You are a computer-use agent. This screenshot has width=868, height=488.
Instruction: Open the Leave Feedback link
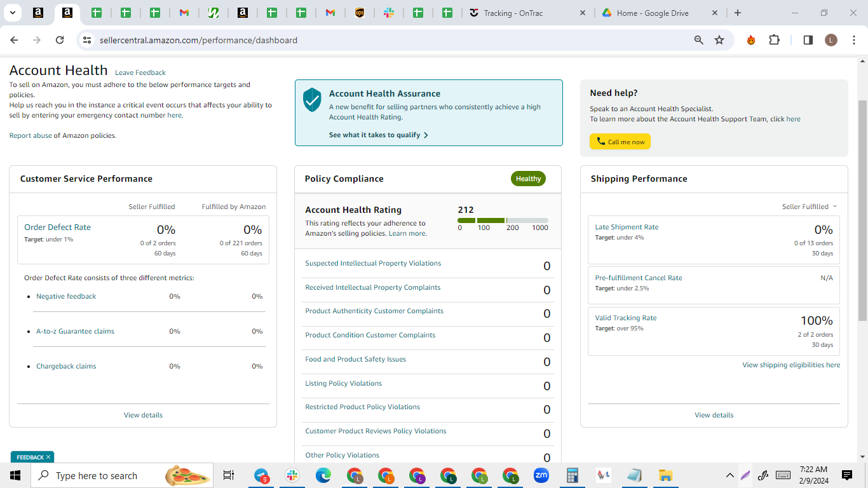point(140,72)
